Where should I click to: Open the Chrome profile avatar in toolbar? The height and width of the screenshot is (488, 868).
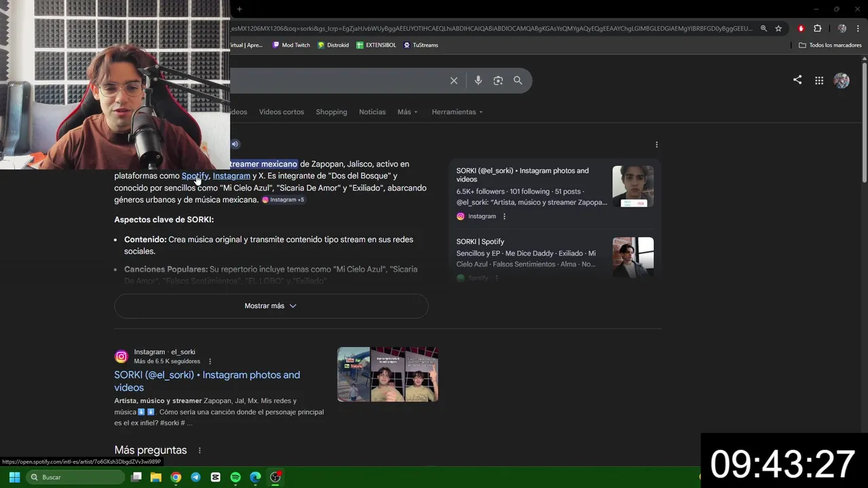point(842,28)
